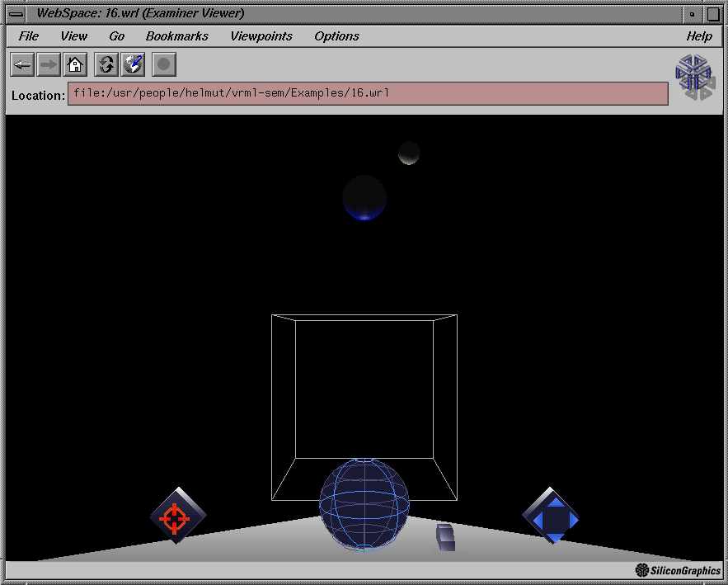Open the Help menu

(x=699, y=36)
